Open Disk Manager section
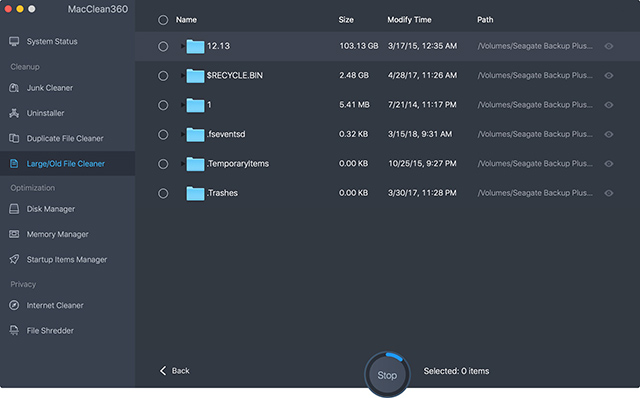This screenshot has height=398, width=640. tap(51, 209)
